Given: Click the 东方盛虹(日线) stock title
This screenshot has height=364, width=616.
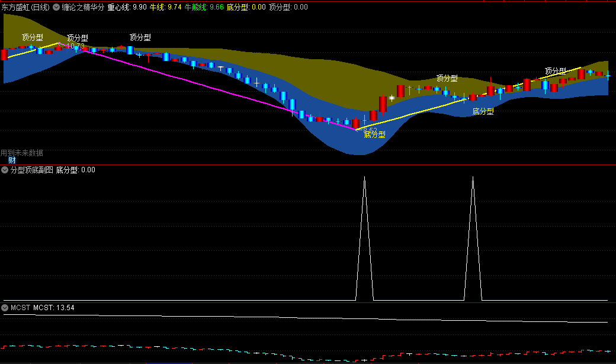Looking at the screenshot, I should (x=26, y=8).
